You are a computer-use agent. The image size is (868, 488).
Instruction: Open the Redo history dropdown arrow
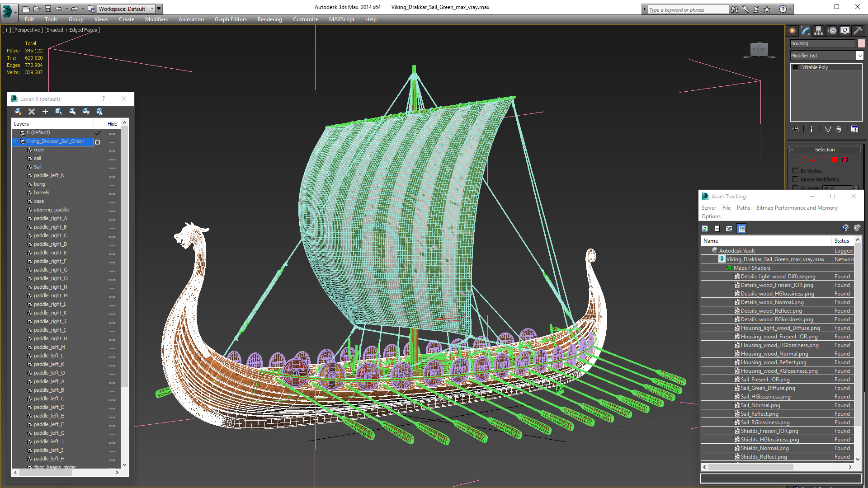click(x=83, y=9)
